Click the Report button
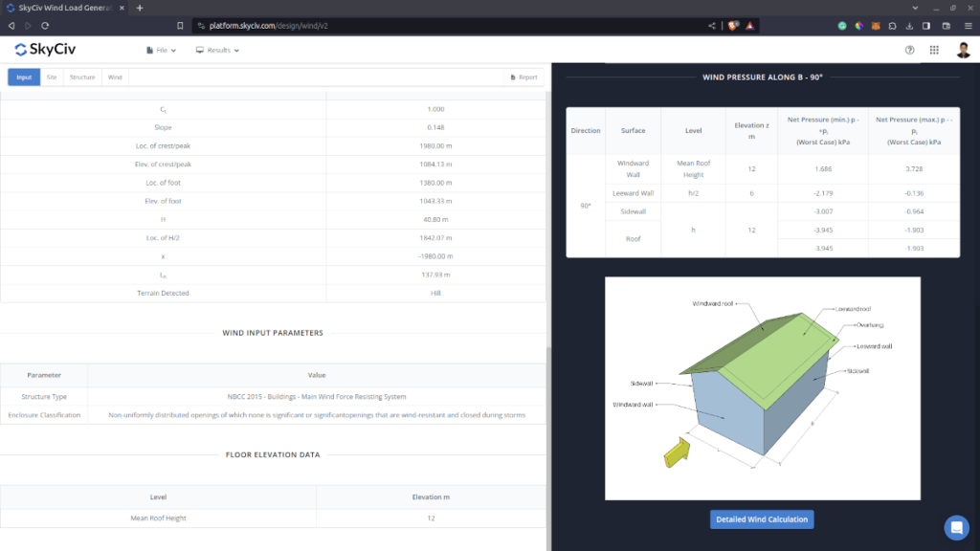980x551 pixels. (523, 77)
